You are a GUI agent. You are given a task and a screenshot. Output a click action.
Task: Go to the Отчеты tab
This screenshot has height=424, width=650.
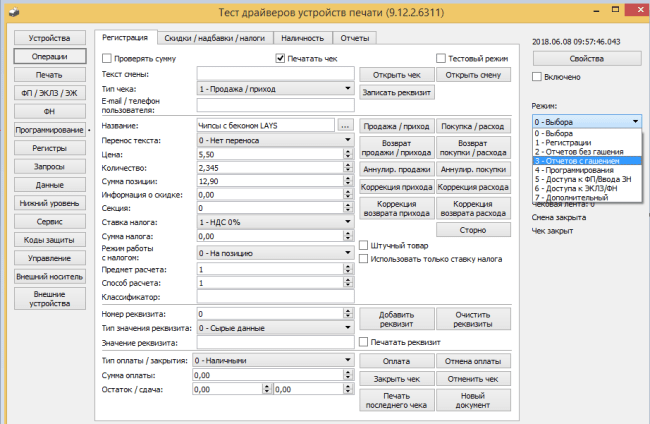click(355, 38)
